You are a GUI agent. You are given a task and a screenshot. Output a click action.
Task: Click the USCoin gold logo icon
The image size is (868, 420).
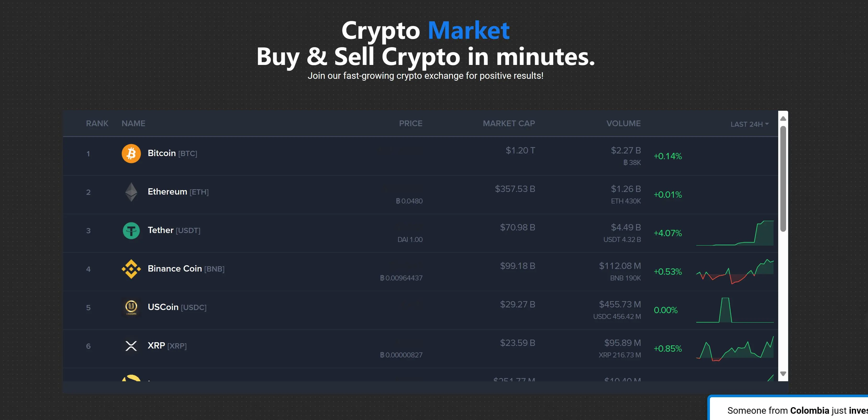tap(131, 307)
